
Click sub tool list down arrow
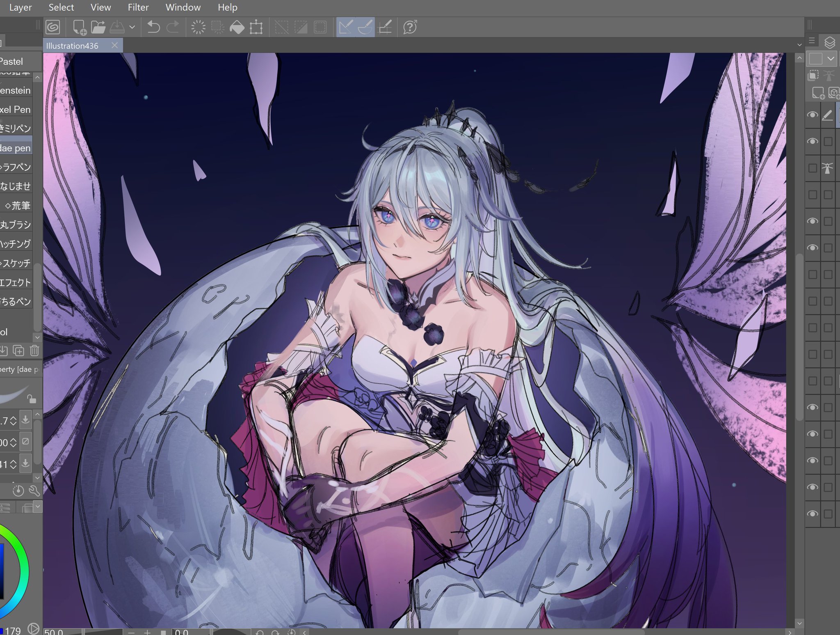pyautogui.click(x=37, y=337)
